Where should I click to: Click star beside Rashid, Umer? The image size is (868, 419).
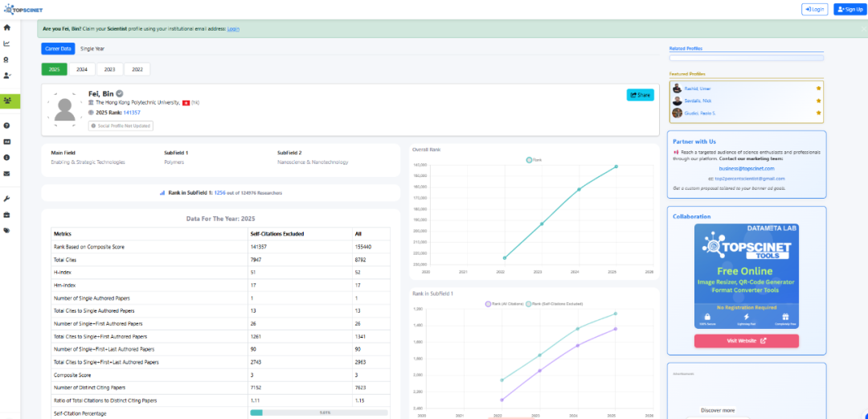(x=818, y=88)
